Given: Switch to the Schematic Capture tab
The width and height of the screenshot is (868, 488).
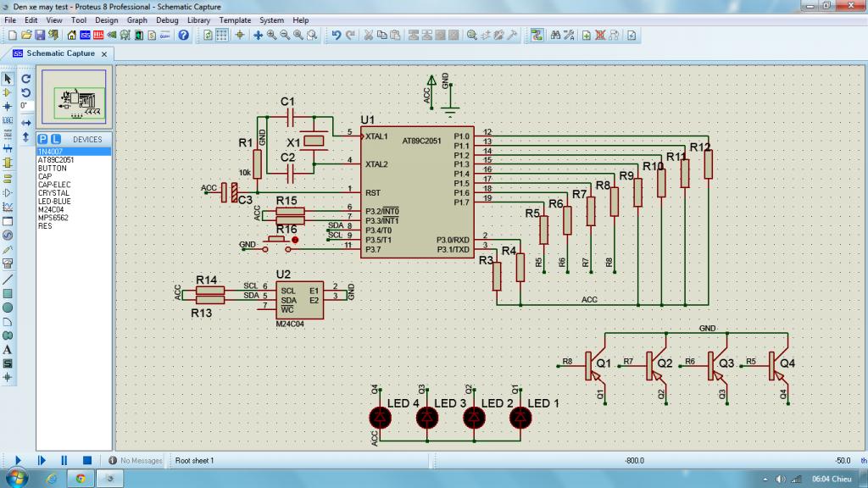Looking at the screenshot, I should tap(59, 53).
